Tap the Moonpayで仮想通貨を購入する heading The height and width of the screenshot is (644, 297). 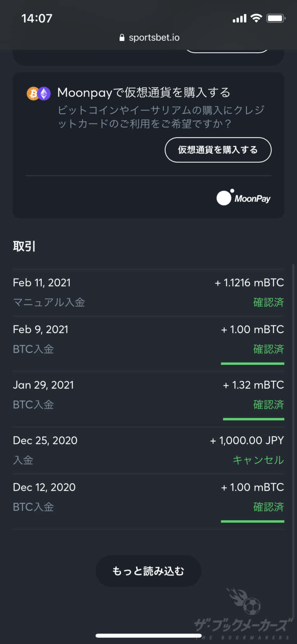[144, 93]
